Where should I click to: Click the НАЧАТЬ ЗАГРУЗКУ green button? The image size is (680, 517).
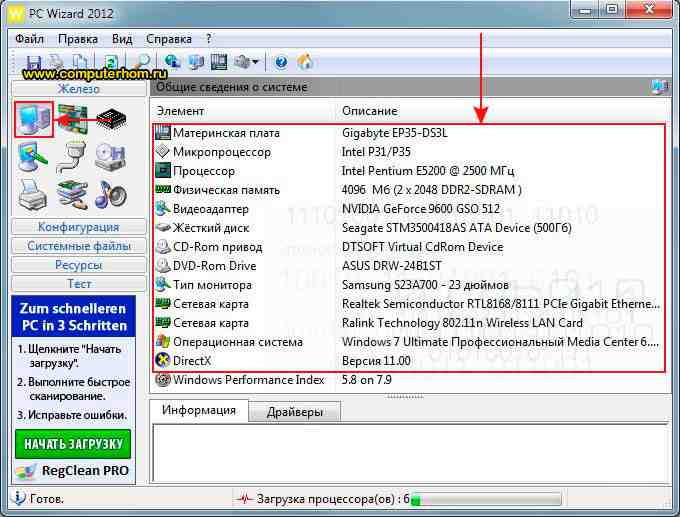(73, 444)
